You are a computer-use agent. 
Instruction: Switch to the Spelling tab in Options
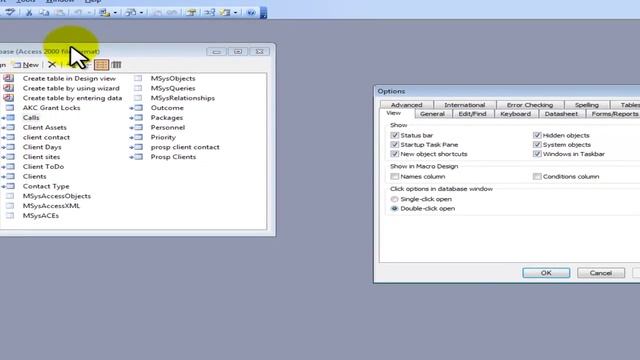587,105
